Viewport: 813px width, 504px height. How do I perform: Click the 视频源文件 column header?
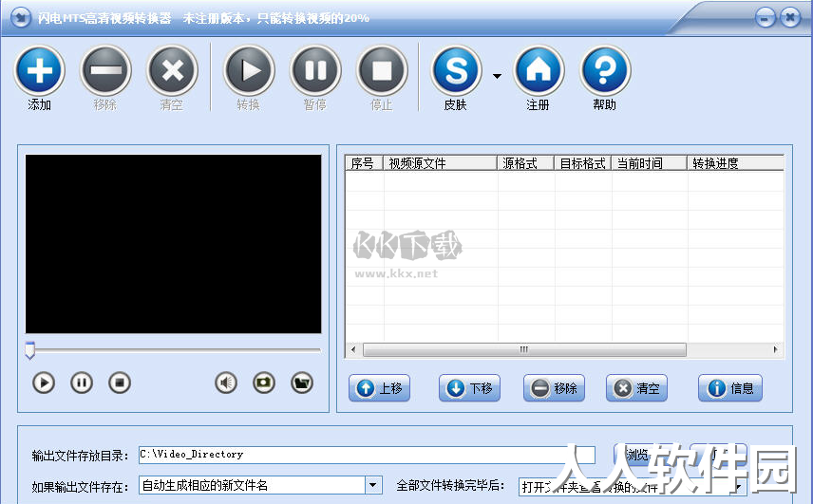tap(440, 163)
